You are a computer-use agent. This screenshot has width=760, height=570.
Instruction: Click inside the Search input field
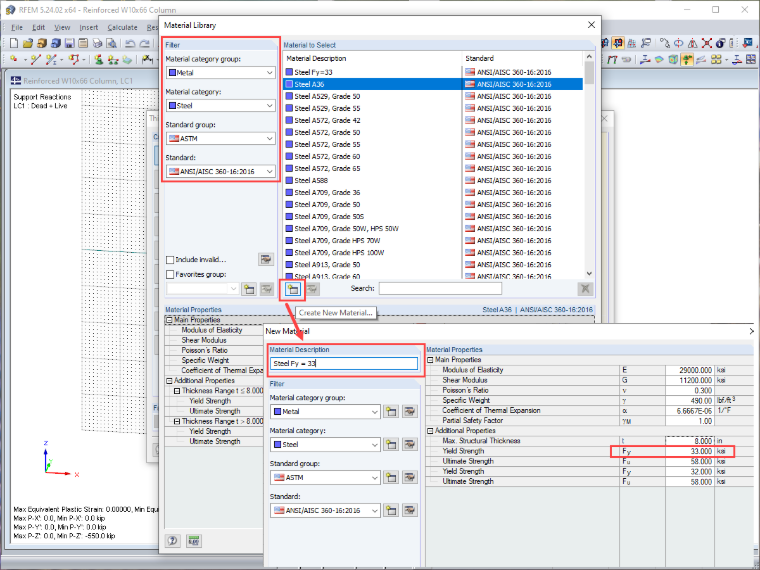[440, 289]
